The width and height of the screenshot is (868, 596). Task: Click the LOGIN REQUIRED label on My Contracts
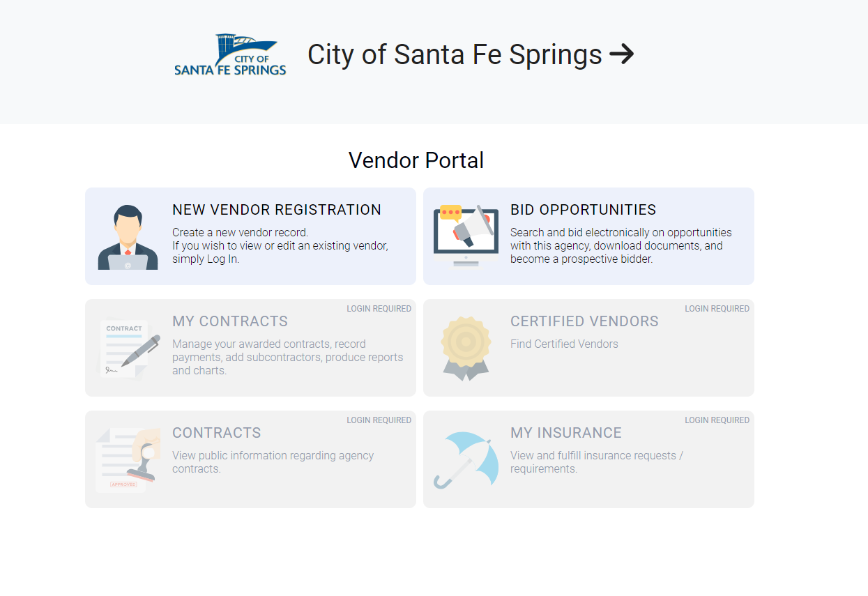point(379,308)
